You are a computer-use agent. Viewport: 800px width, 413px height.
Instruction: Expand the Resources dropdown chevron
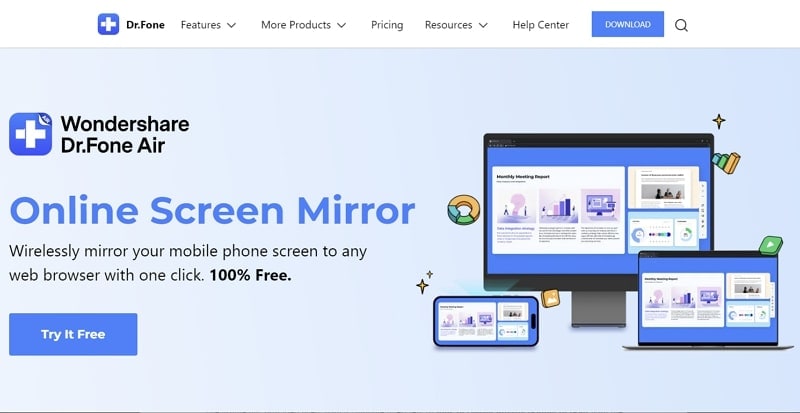point(483,25)
